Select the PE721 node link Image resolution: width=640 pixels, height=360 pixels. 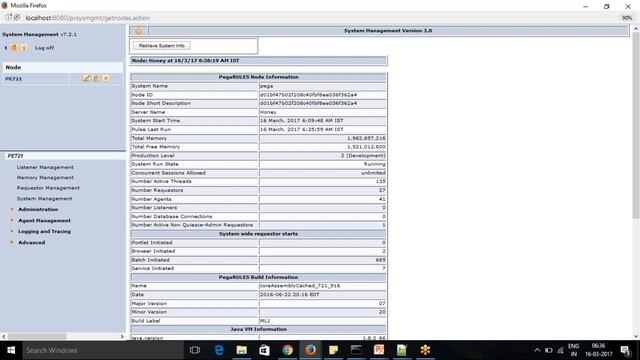13,78
